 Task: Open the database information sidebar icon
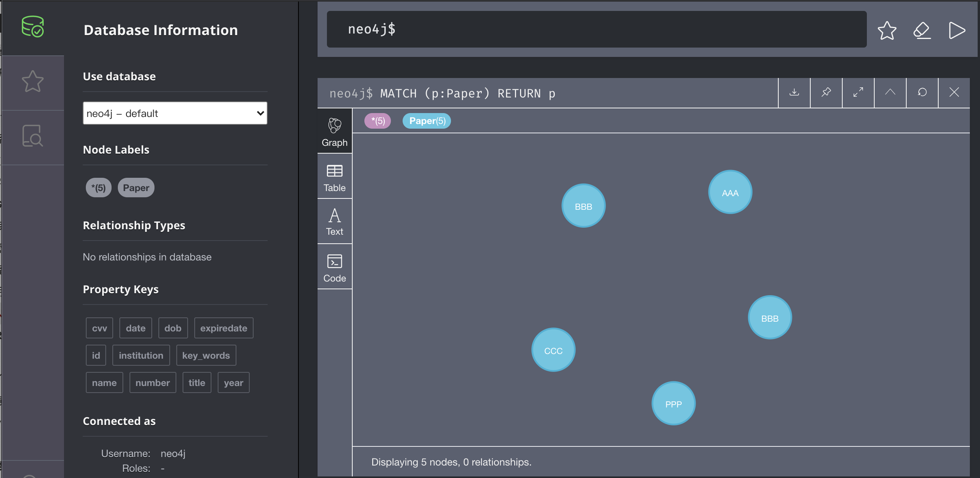tap(33, 27)
